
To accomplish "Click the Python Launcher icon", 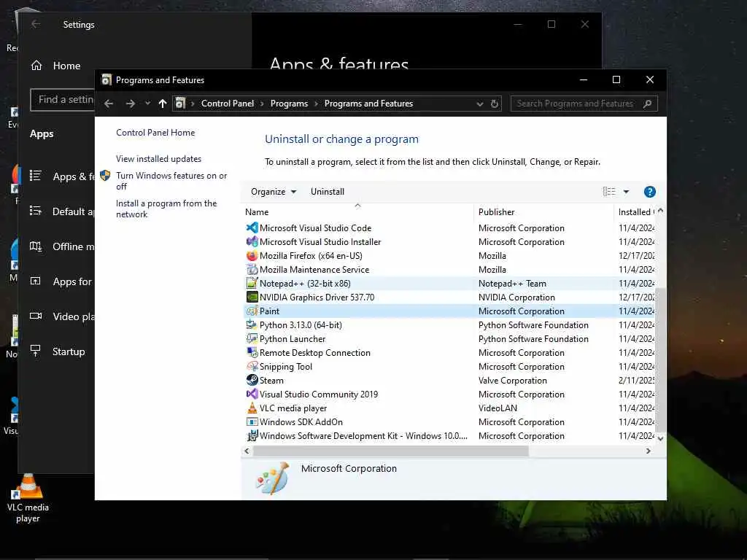I will [x=252, y=338].
